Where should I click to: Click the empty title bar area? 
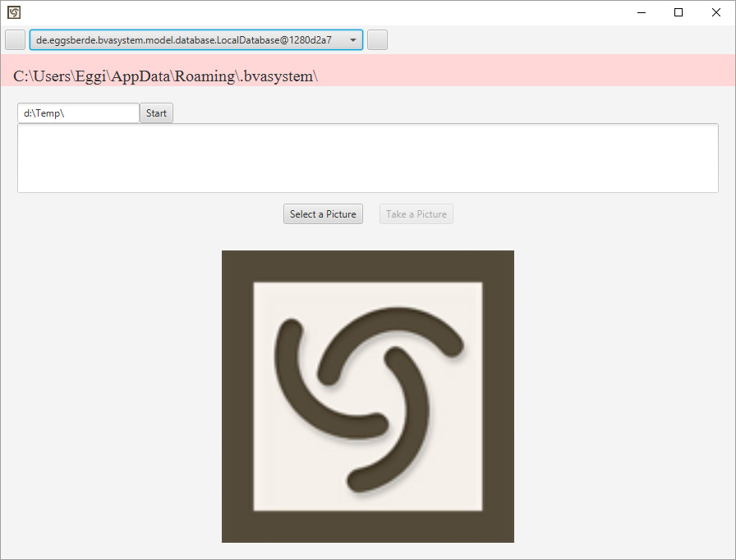pyautogui.click(x=329, y=12)
